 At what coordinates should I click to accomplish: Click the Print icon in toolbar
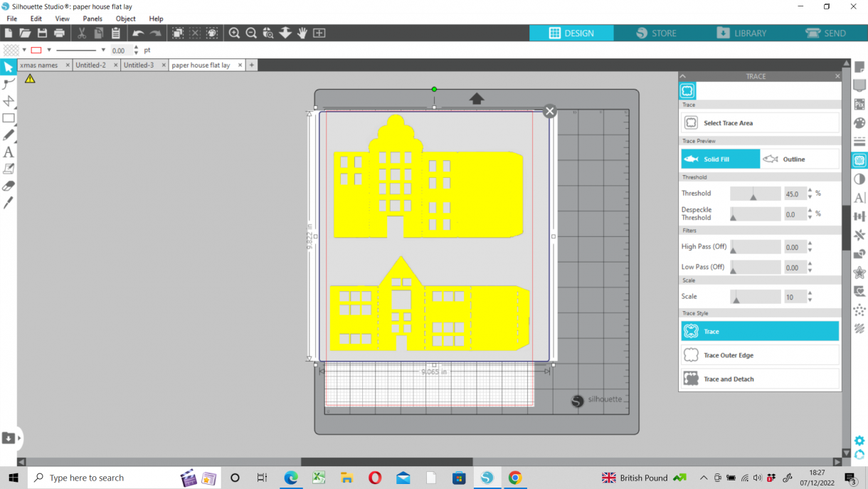(x=60, y=33)
